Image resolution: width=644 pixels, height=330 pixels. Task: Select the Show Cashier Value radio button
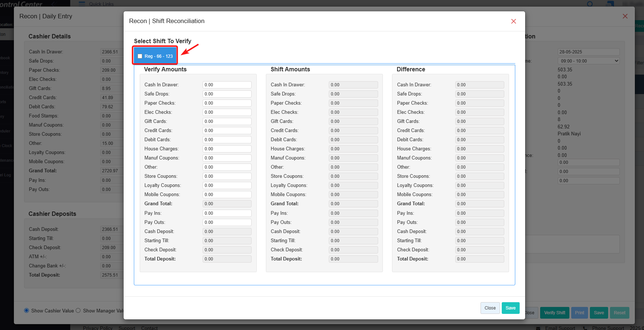tap(26, 311)
